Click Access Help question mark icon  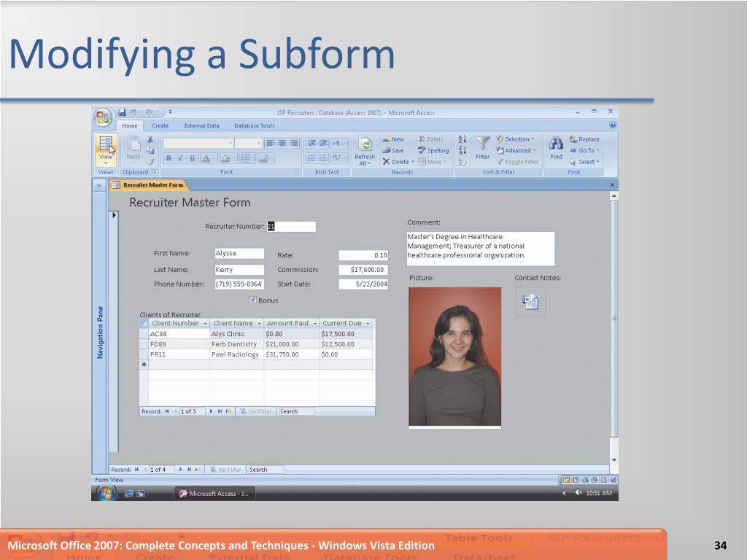[x=613, y=125]
